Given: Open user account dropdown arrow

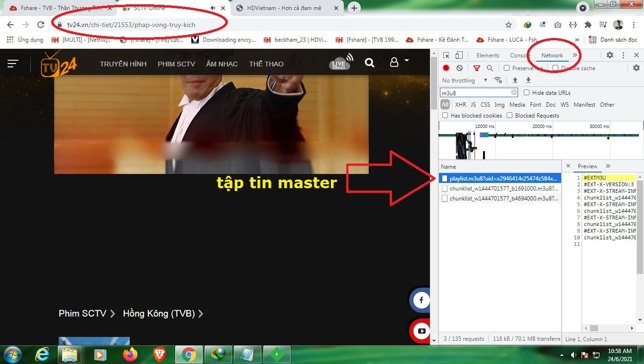Looking at the screenshot, I should 406,60.
